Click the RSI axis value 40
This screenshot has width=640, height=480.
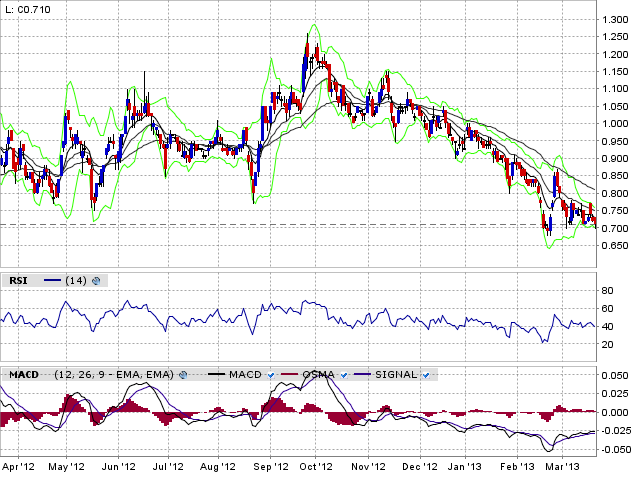[607, 327]
